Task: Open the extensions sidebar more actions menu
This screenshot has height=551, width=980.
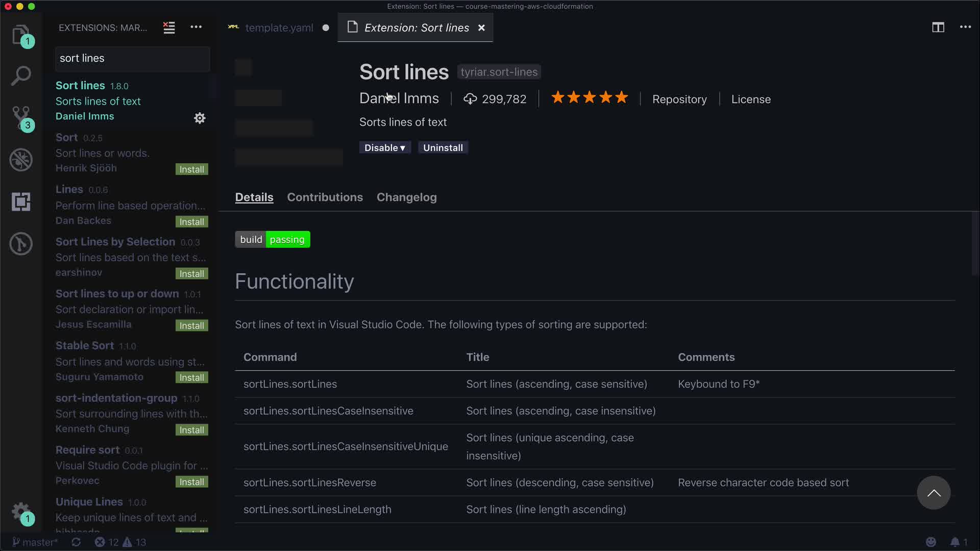Action: tap(196, 28)
